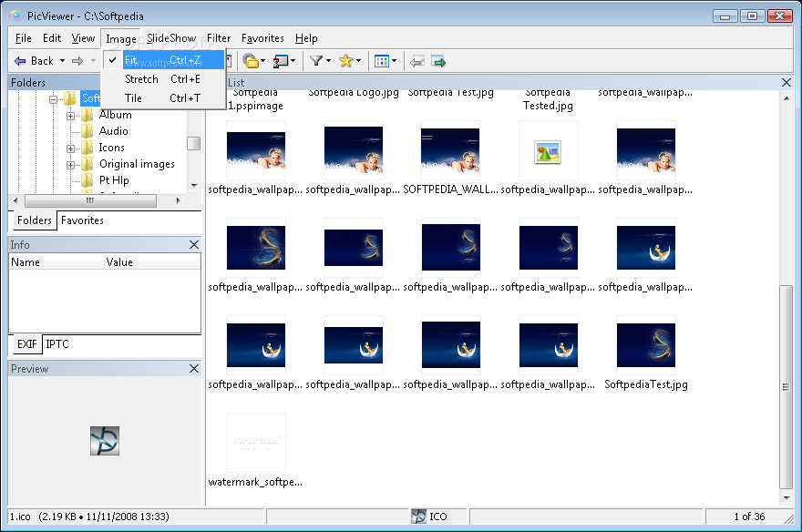Click the '1 of 36' status bar entry
This screenshot has height=532, width=802.
coord(749,517)
